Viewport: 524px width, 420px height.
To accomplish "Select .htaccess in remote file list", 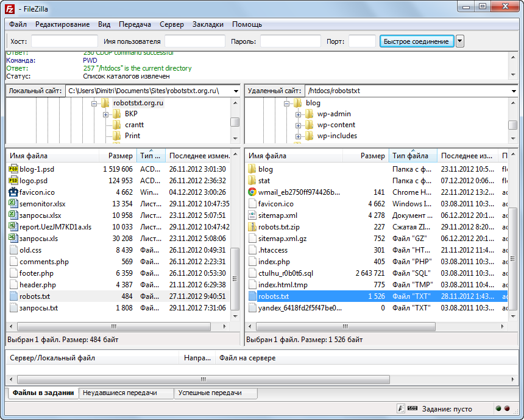I will click(x=378, y=250).
